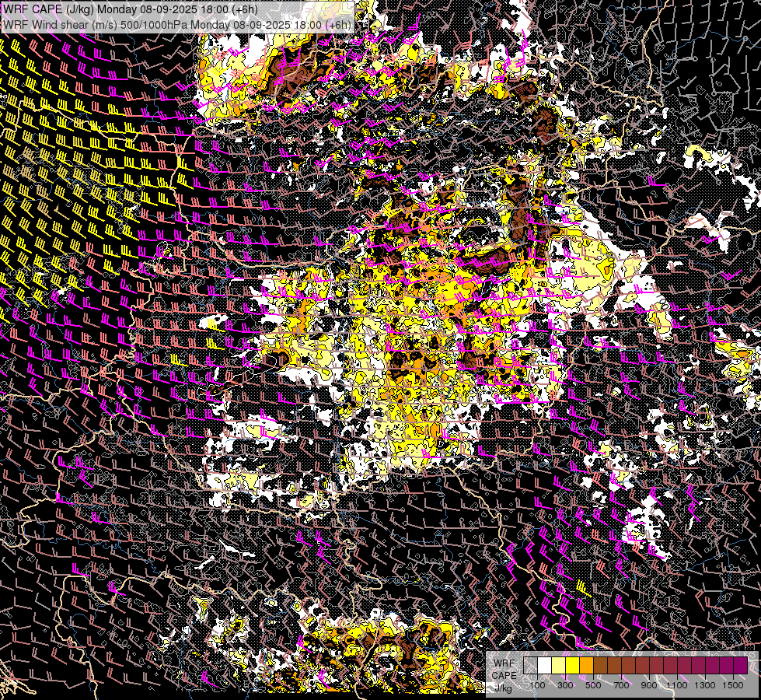Click the legend label "500"
Viewport: 761px width, 700px height.
pos(593,685)
